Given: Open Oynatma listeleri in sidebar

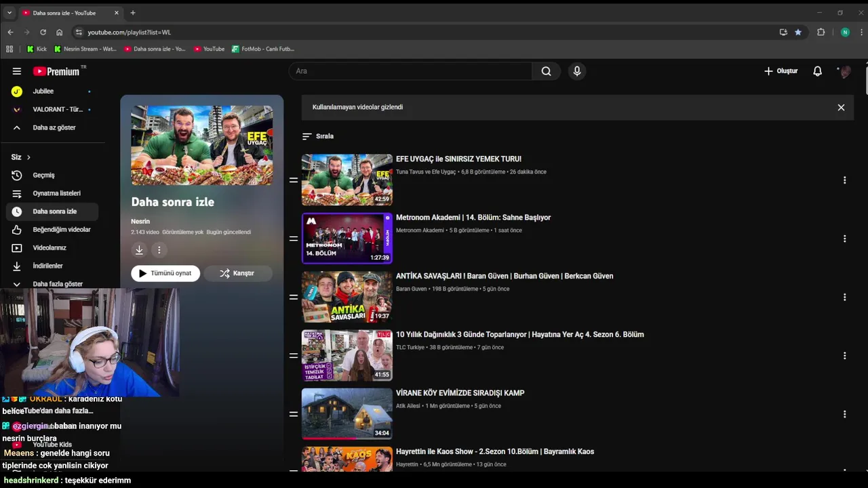Looking at the screenshot, I should pyautogui.click(x=52, y=193).
